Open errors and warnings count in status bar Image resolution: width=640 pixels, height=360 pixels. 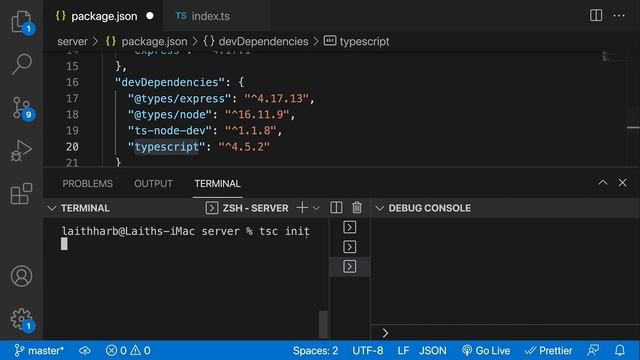128,350
